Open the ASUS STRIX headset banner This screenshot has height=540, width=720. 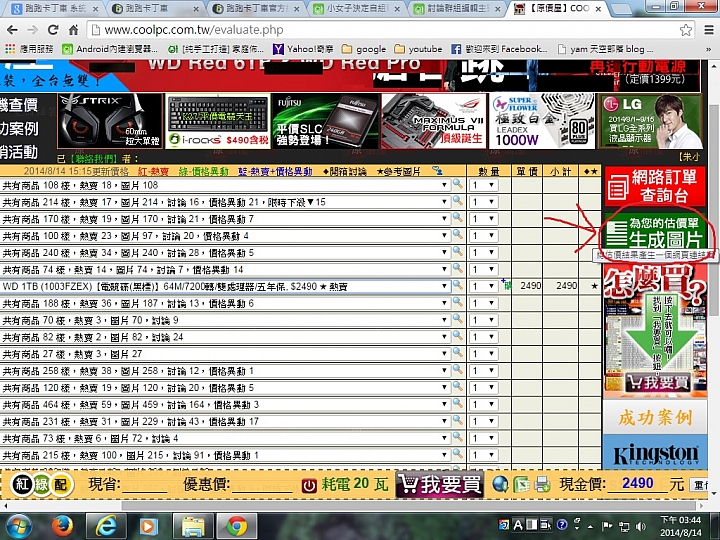tap(110, 121)
